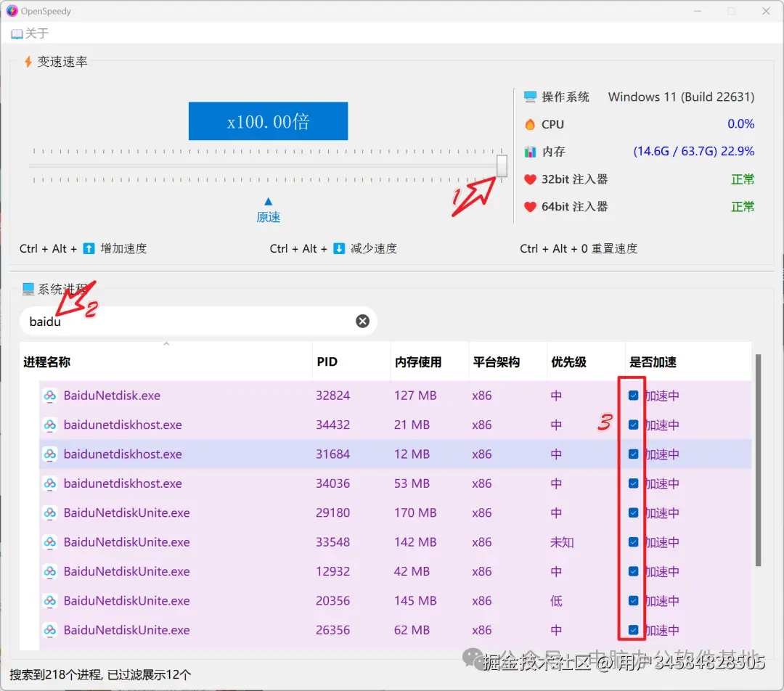Click the up-arrow 增加速度 shortcut icon
Viewport: 784px width, 691px height.
point(89,248)
